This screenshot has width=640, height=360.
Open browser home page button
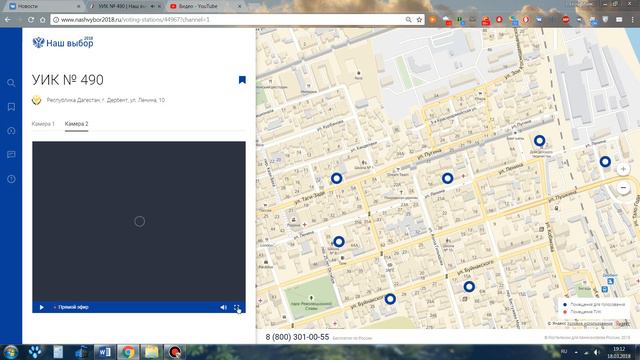pyautogui.click(x=42, y=20)
